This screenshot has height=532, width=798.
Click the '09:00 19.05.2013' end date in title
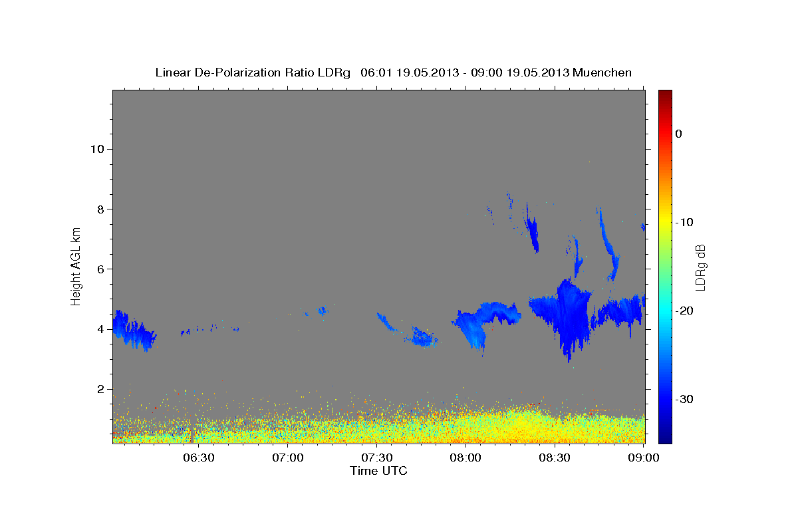point(520,72)
